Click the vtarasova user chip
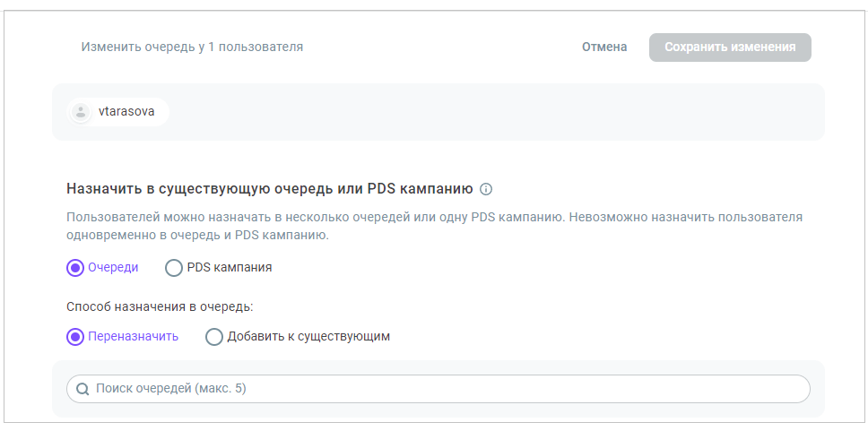This screenshot has width=868, height=431. click(x=117, y=112)
